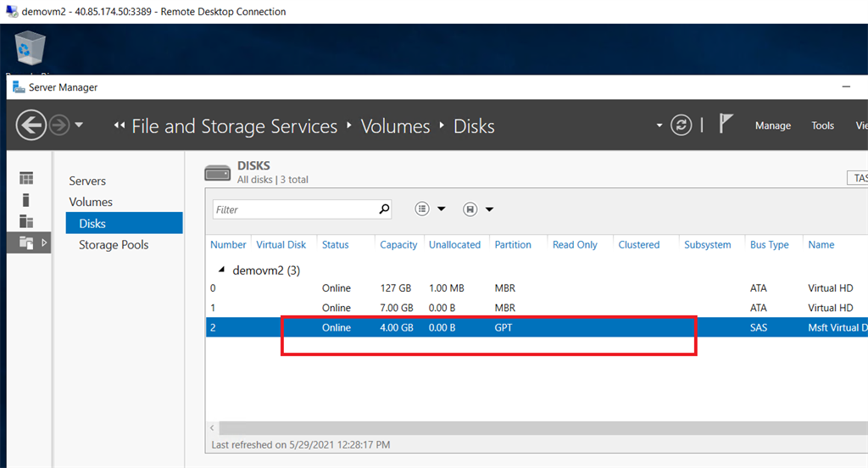The height and width of the screenshot is (468, 868).
Task: Sort by Unallocated column header
Action: (454, 244)
